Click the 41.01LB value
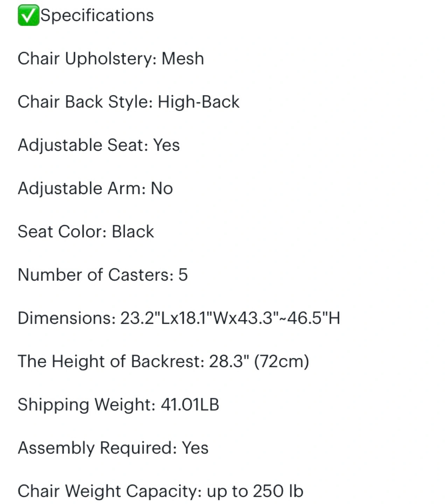This screenshot has height=504, width=448. pyautogui.click(x=190, y=405)
